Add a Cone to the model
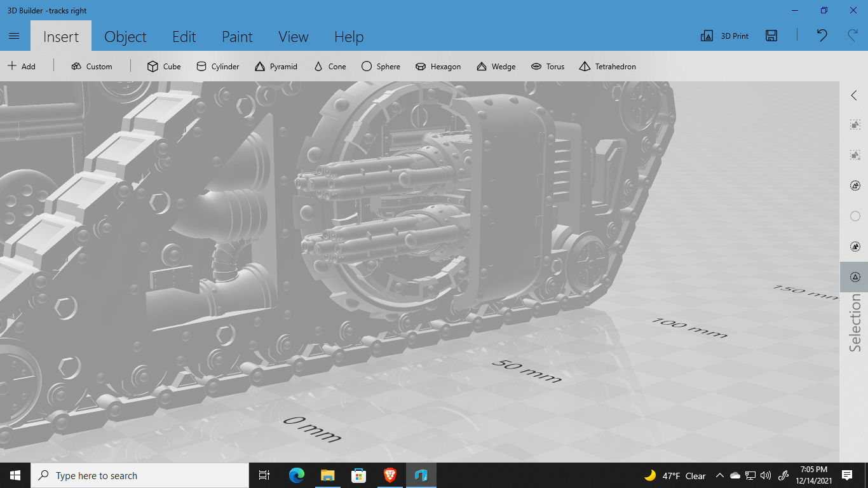Viewport: 868px width, 488px height. point(329,66)
